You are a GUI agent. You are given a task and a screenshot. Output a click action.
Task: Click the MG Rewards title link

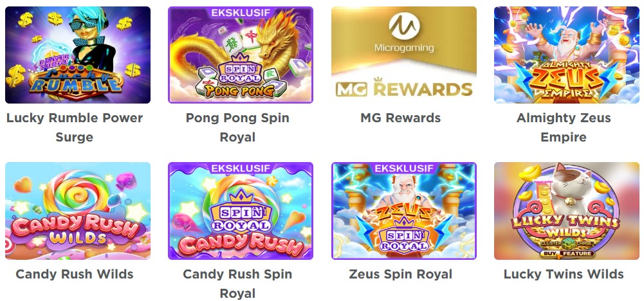pos(400,118)
